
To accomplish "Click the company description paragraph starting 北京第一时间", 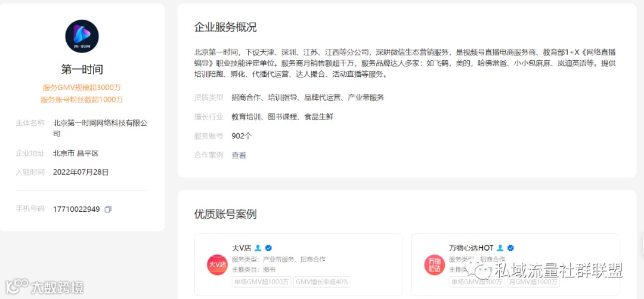I will tap(405, 64).
